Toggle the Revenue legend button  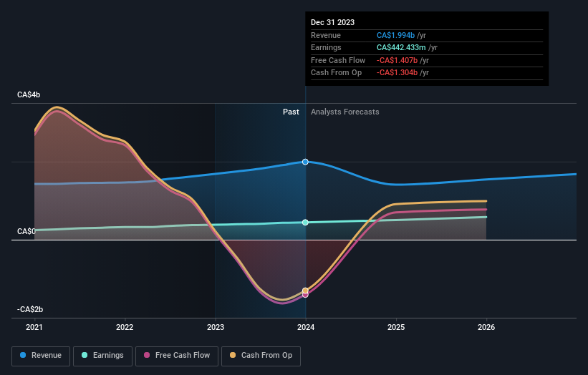point(41,356)
